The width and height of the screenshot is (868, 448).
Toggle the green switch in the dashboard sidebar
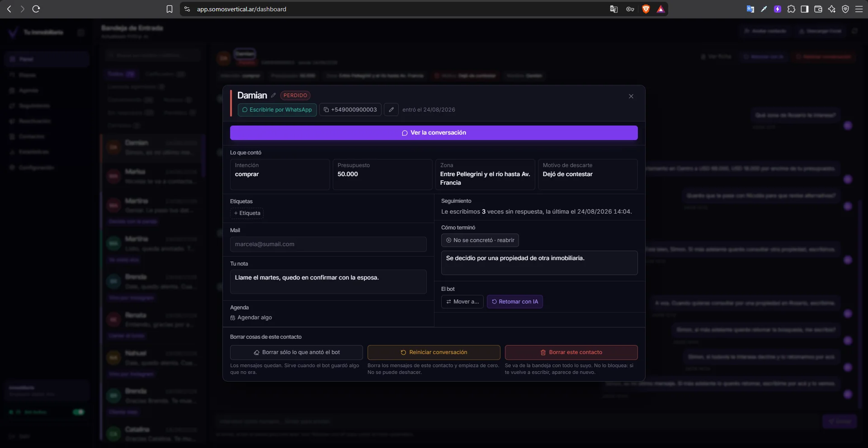[x=79, y=412]
